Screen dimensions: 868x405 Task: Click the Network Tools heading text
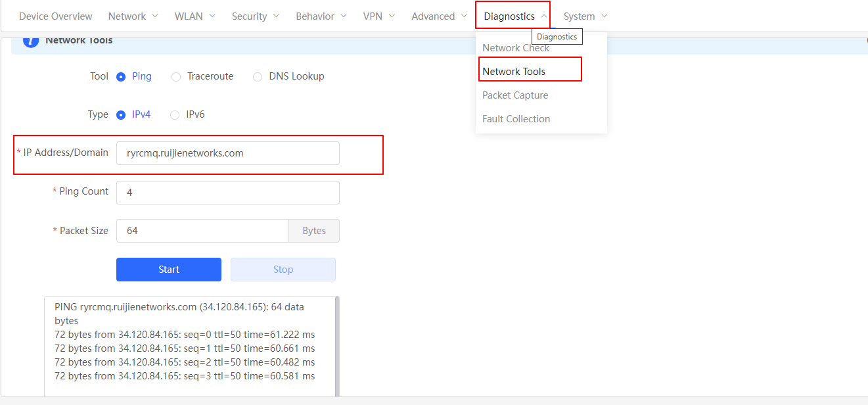(x=79, y=41)
